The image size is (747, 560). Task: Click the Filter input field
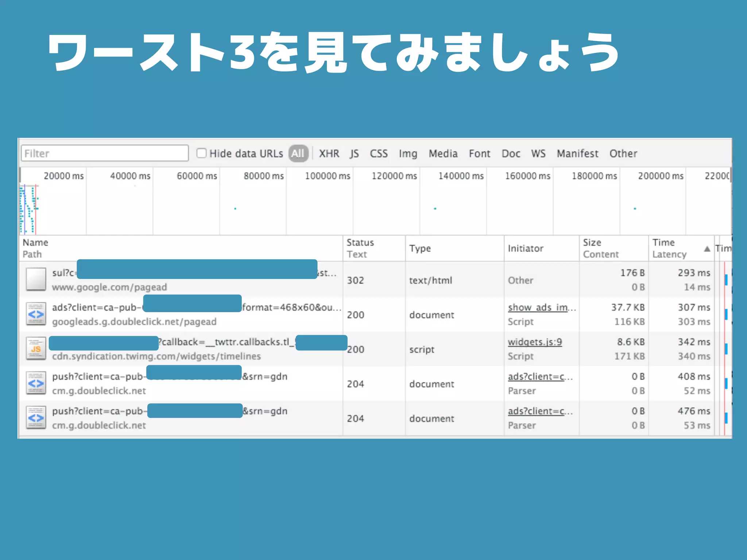pos(105,153)
